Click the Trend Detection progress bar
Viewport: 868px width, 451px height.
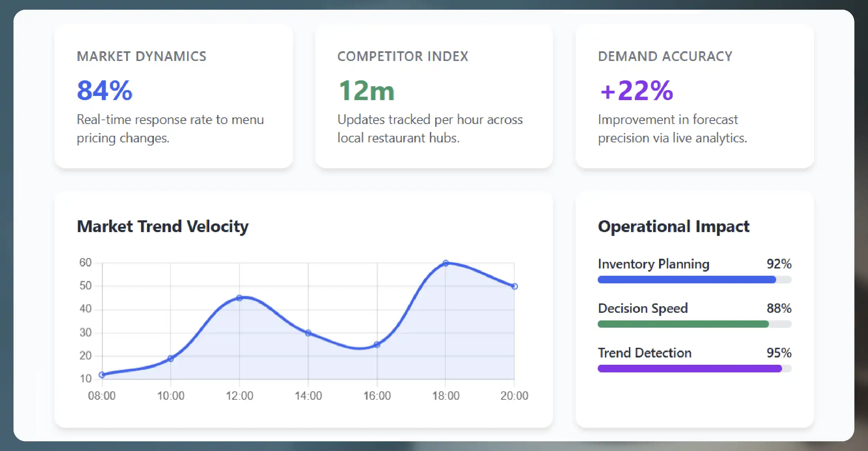pyautogui.click(x=695, y=369)
